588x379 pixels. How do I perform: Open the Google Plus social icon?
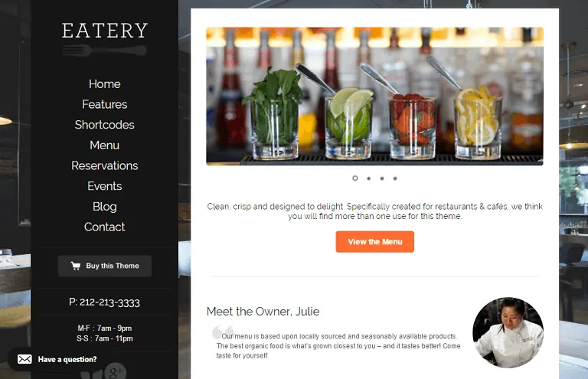(115, 372)
